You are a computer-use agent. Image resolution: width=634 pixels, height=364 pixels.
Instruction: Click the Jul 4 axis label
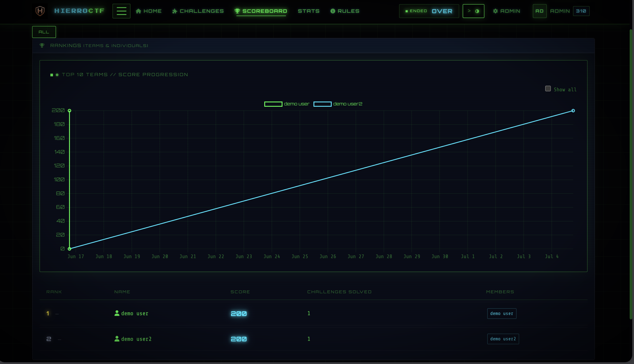point(552,256)
